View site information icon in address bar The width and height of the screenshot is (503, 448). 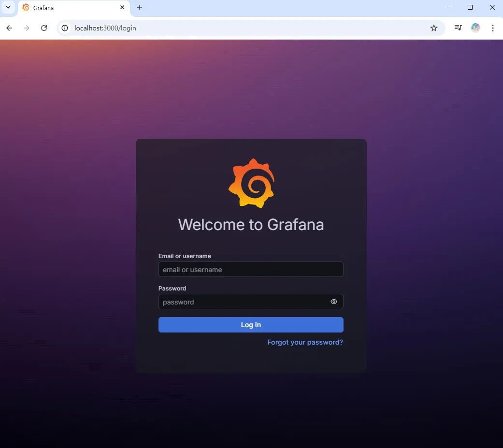tap(65, 28)
